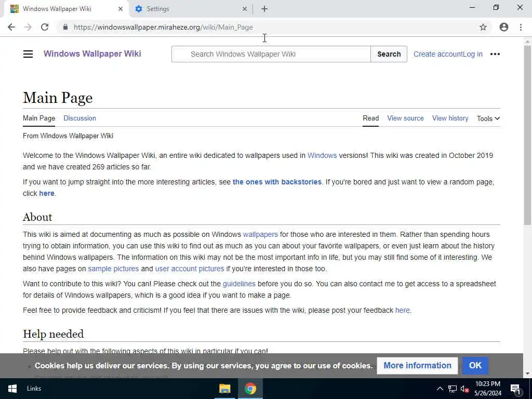The width and height of the screenshot is (532, 399).
Task: Open the Chrome profile icon
Action: (504, 27)
